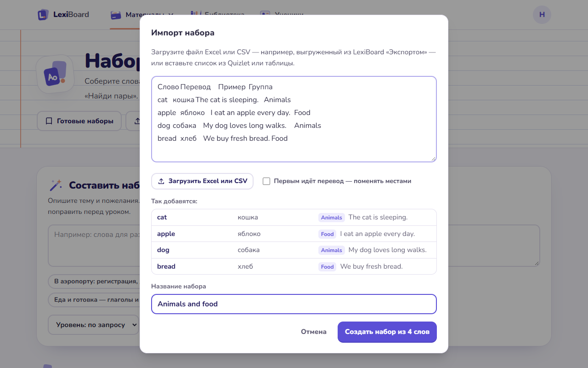Click the Материалы briefcase icon

pyautogui.click(x=116, y=15)
